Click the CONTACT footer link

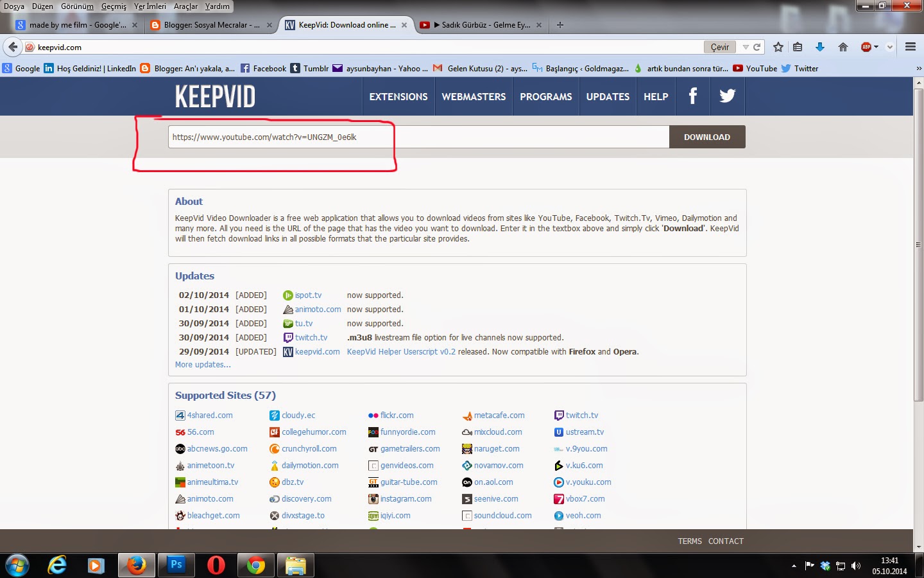[726, 541]
